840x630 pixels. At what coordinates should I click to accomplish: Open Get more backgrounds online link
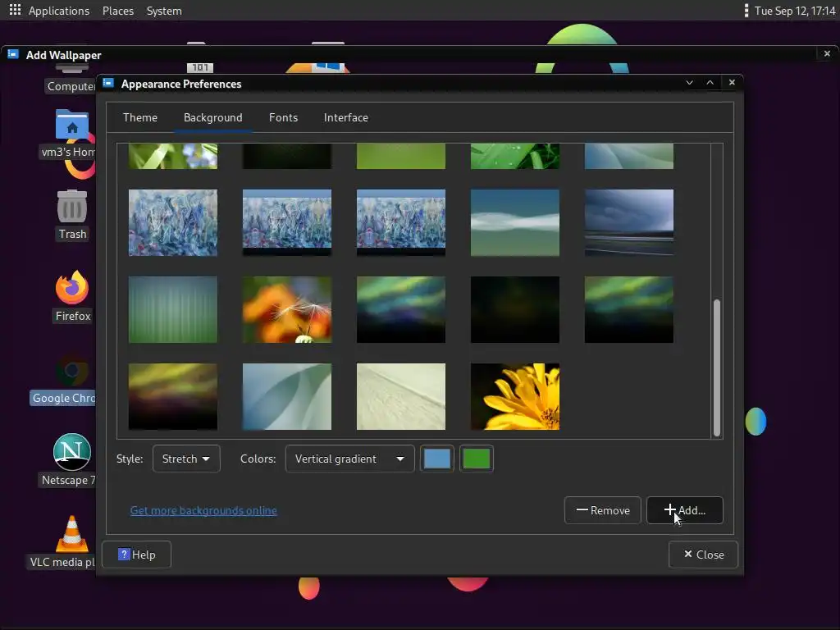pos(203,510)
